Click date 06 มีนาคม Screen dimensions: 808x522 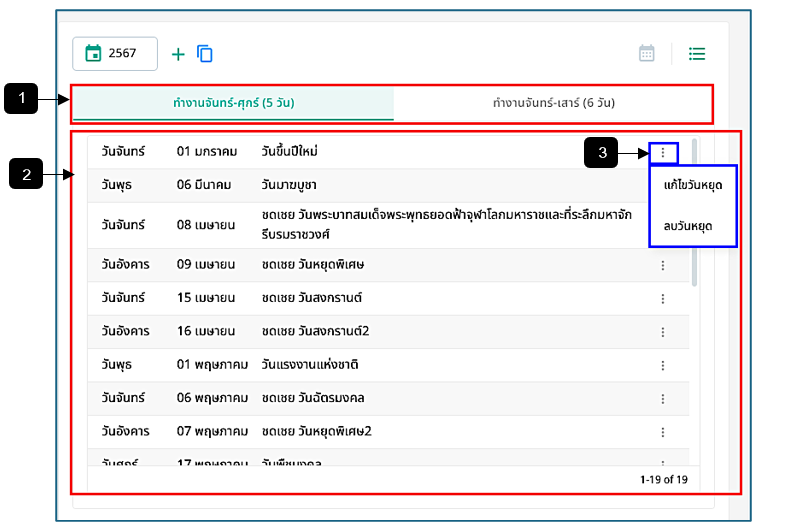coord(204,185)
